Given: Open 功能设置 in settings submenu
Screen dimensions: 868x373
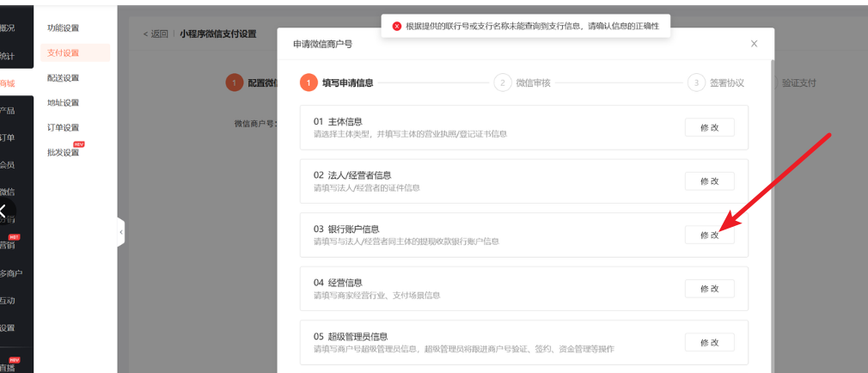Looking at the screenshot, I should [x=63, y=28].
